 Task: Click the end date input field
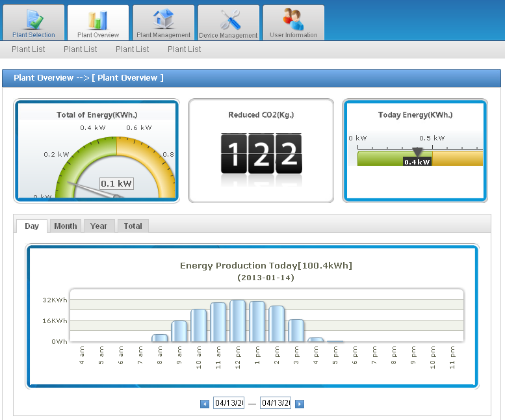click(x=276, y=403)
